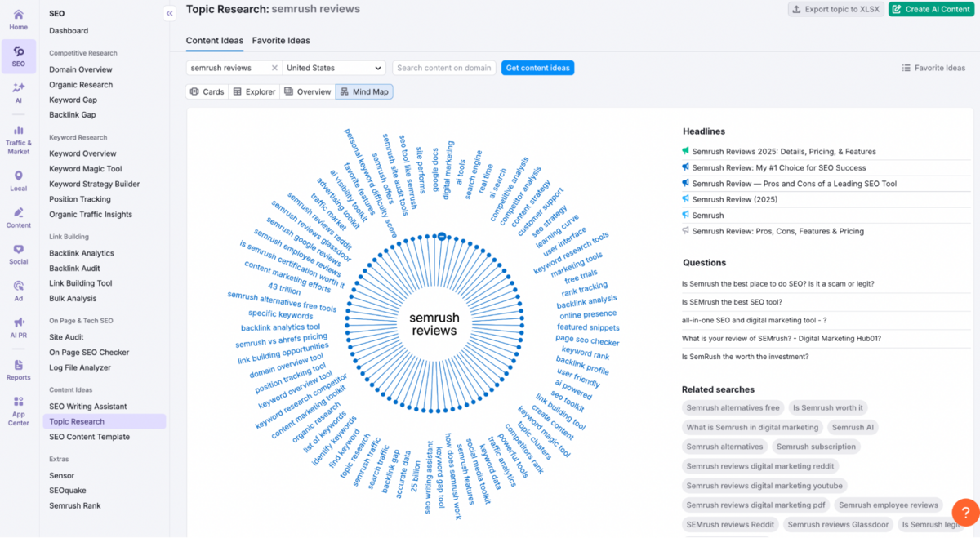The height and width of the screenshot is (538, 980).
Task: Click Is Semrush worth it related search
Action: 827,407
